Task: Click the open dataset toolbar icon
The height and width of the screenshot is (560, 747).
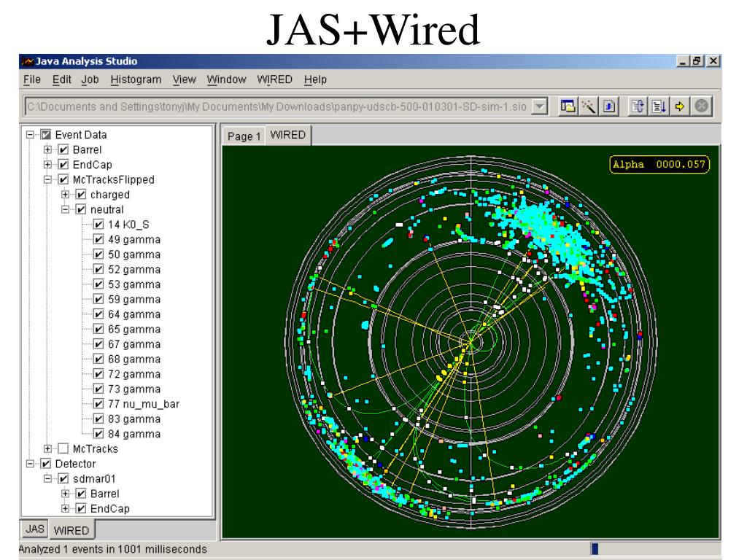Action: tap(568, 106)
